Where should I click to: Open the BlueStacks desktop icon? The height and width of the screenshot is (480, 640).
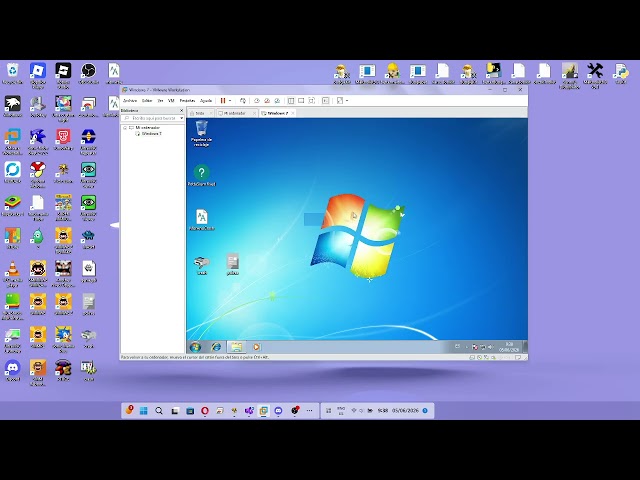coord(13,203)
